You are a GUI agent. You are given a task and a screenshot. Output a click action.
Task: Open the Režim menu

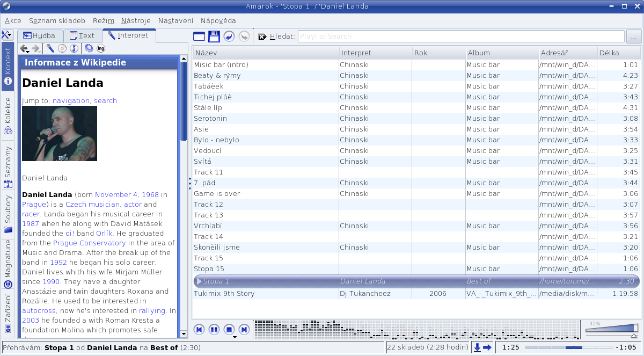coord(103,20)
